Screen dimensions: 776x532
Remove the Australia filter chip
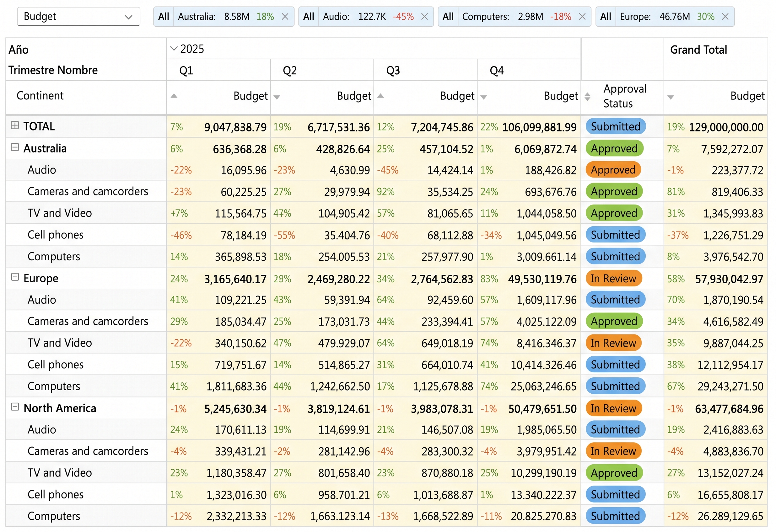pyautogui.click(x=285, y=16)
